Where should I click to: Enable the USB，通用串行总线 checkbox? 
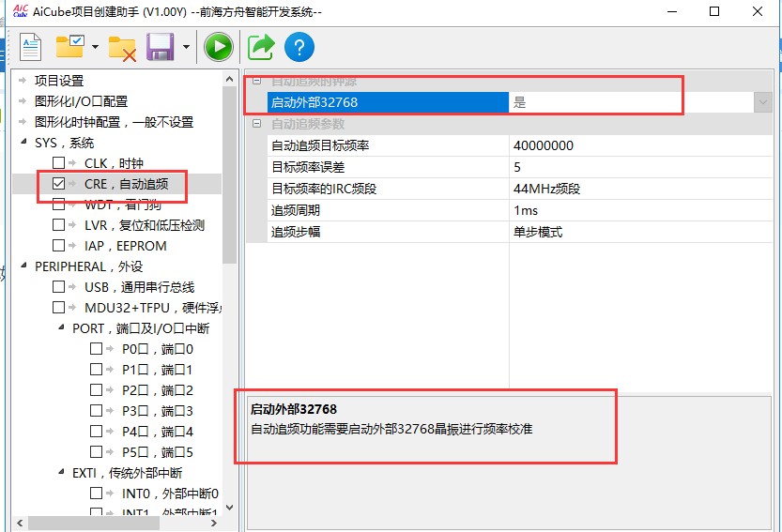[x=58, y=287]
